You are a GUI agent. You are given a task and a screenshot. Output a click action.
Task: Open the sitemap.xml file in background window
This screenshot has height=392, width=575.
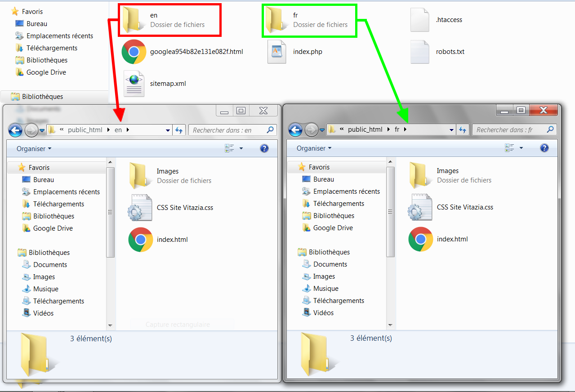pos(155,84)
